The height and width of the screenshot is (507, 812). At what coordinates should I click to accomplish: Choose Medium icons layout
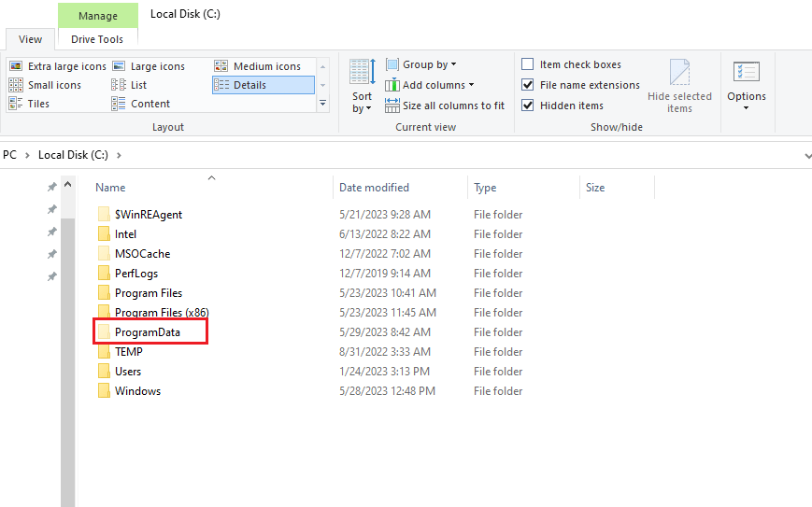pos(257,66)
